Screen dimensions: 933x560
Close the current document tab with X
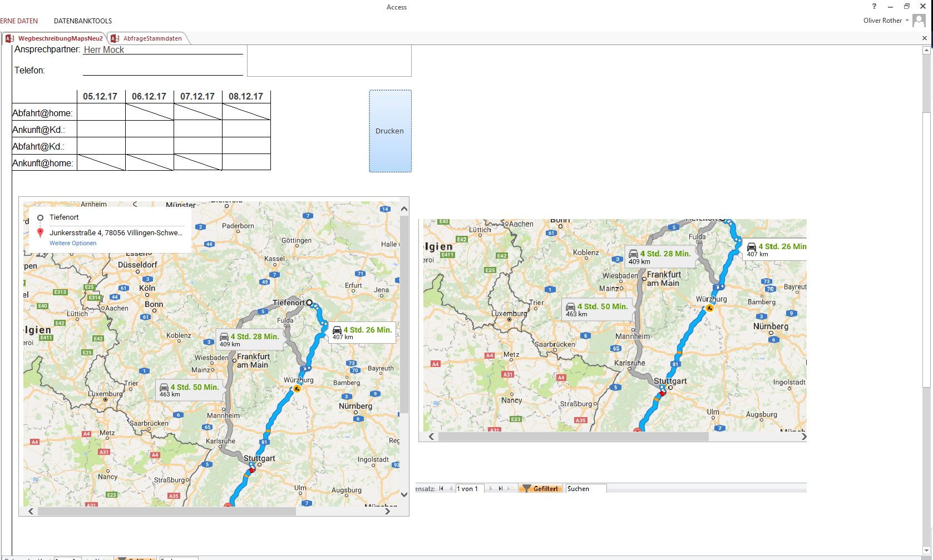point(925,38)
